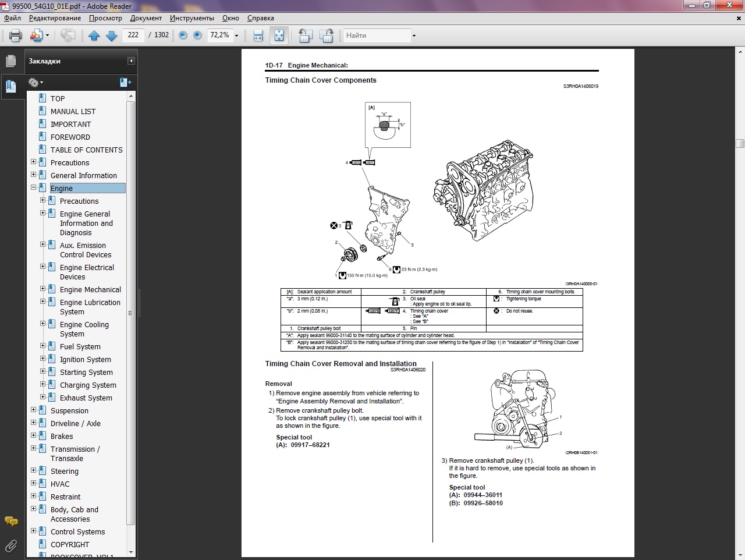Go to next page with down arrow
The image size is (745, 560).
[x=112, y=36]
